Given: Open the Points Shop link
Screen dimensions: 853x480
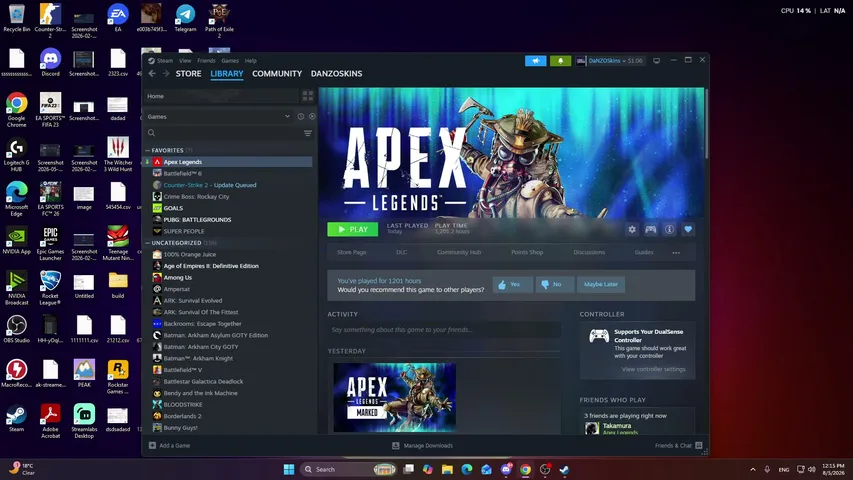Looking at the screenshot, I should pyautogui.click(x=527, y=253).
